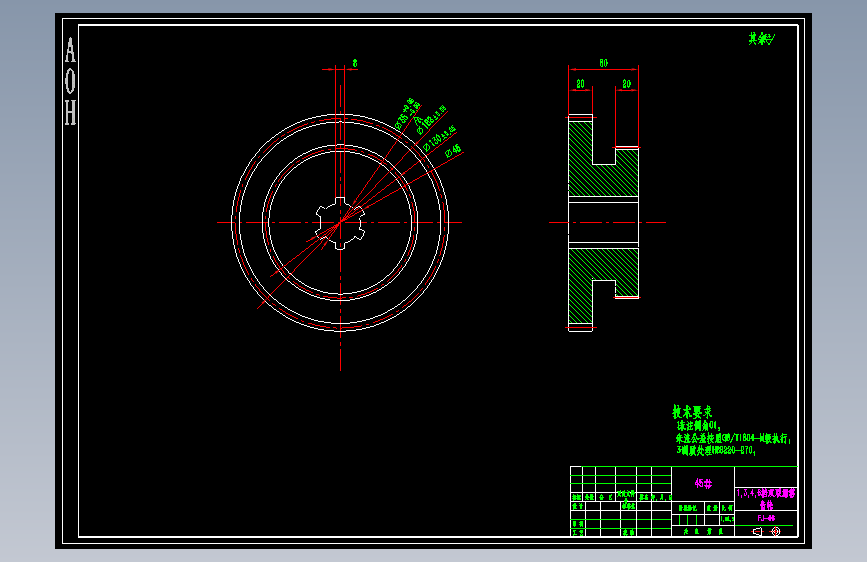Click the Ø35 bore diameter dimension
The image size is (867, 562).
click(408, 113)
